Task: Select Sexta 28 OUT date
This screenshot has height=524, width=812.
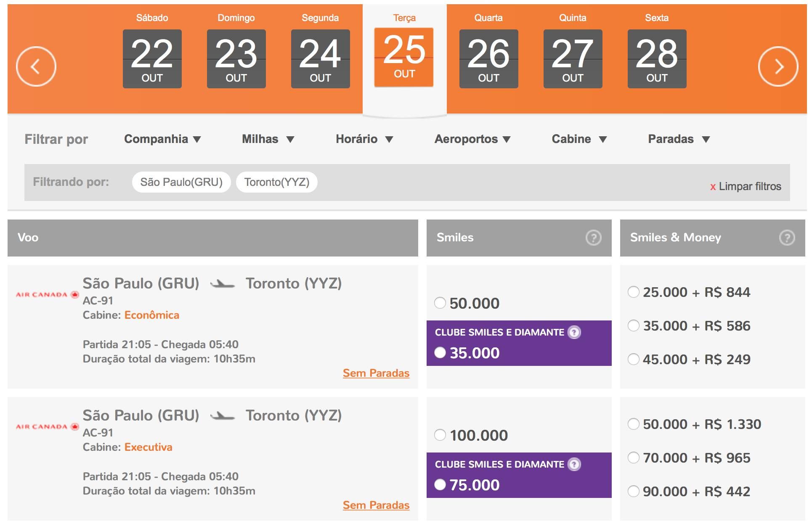Action: pos(657,58)
